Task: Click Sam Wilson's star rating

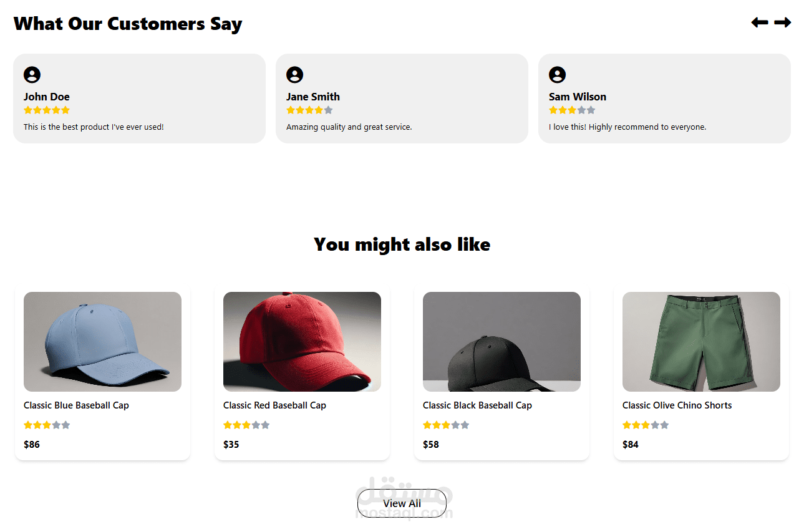Action: pyautogui.click(x=572, y=110)
